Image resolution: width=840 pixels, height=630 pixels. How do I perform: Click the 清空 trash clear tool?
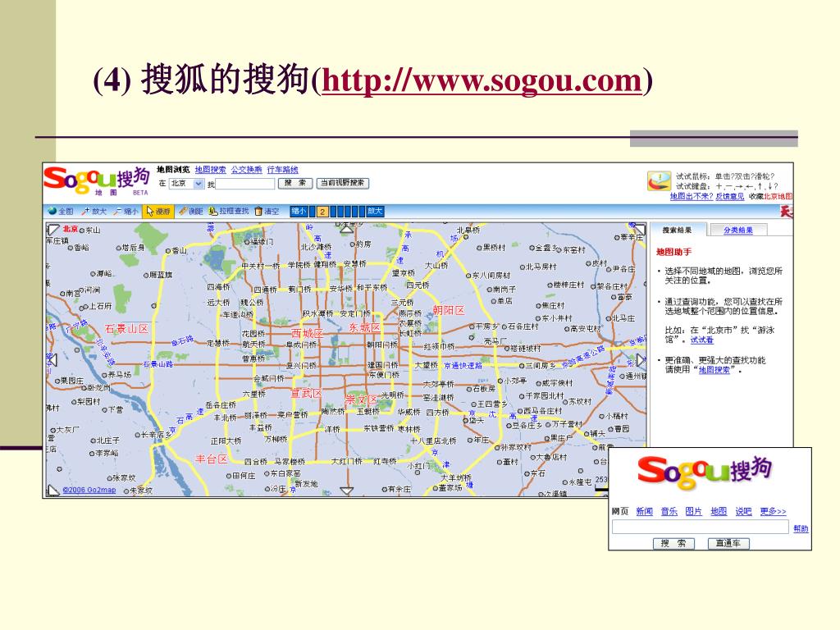click(267, 212)
